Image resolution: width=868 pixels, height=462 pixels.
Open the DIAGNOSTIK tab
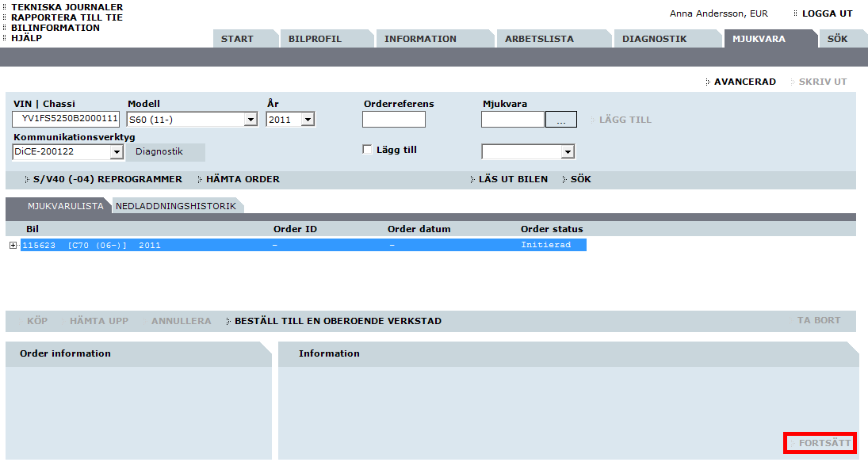[667, 39]
